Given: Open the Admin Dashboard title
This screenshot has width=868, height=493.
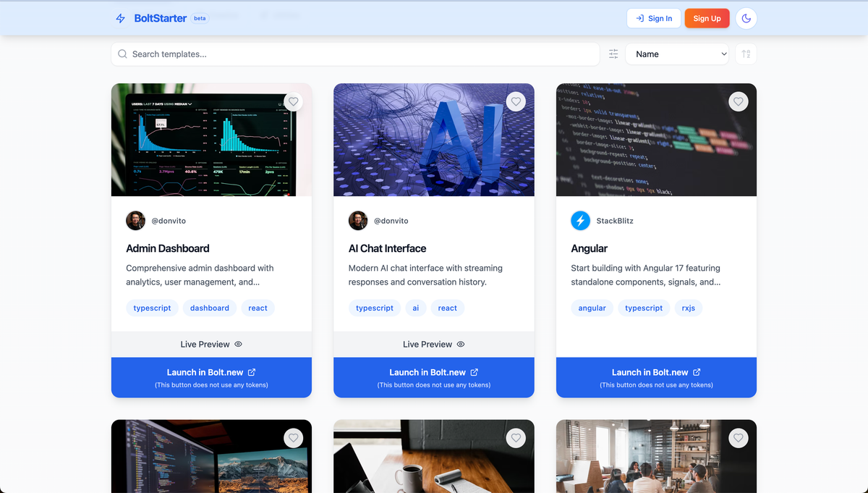Looking at the screenshot, I should pos(168,248).
